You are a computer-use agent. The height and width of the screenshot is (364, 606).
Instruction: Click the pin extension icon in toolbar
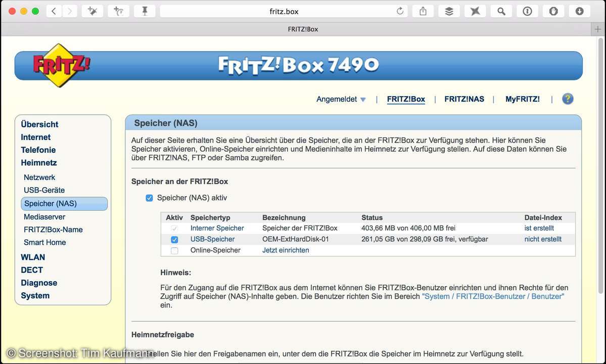(145, 11)
